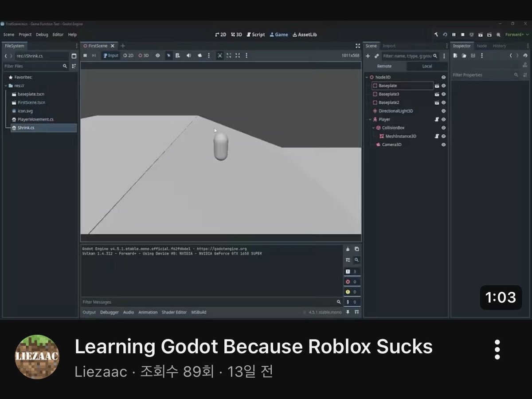The height and width of the screenshot is (399, 532).
Task: Click the new resource icon in Inspector
Action: point(455,56)
